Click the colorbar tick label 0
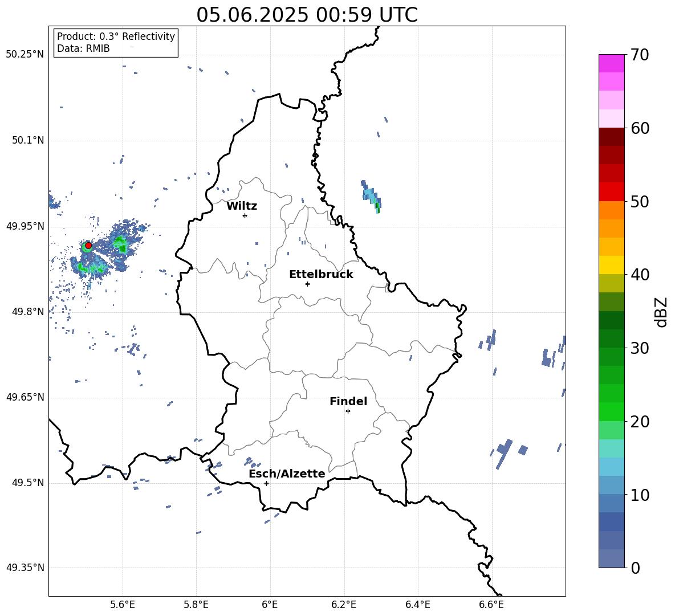This screenshot has width=675, height=616. tap(636, 568)
